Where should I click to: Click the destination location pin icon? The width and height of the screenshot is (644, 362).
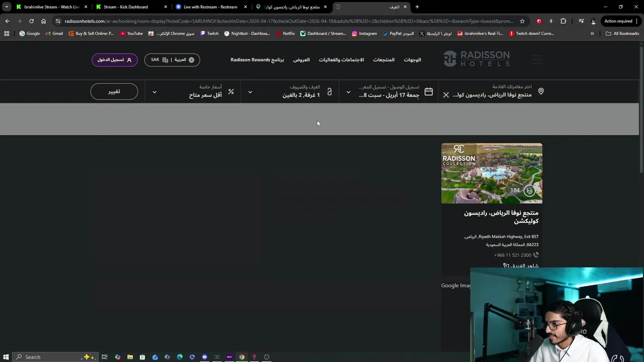(x=541, y=92)
